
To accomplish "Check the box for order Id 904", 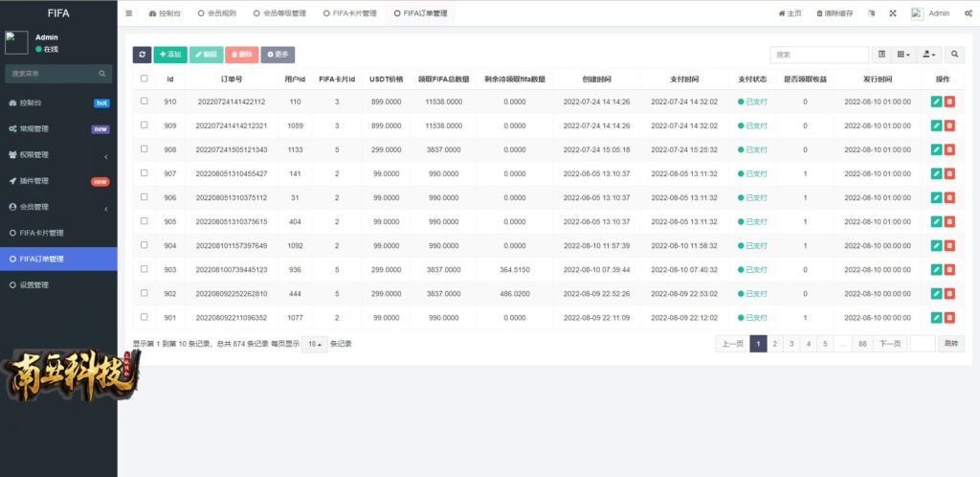I will pos(145,245).
